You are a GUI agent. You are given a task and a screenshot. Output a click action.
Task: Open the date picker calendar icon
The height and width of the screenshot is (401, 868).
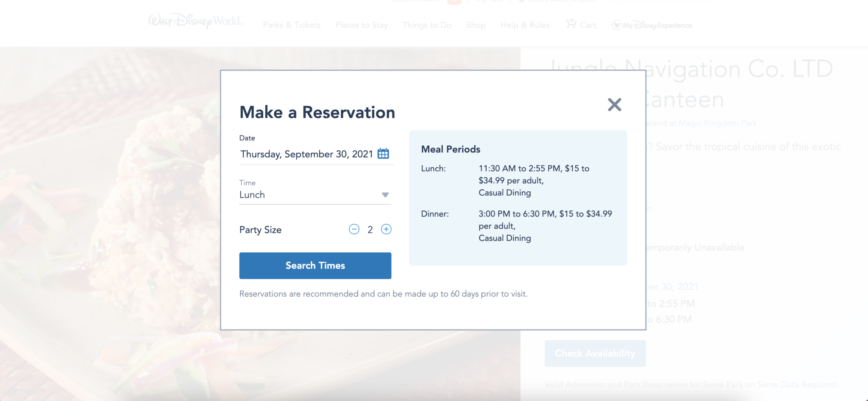coord(383,154)
